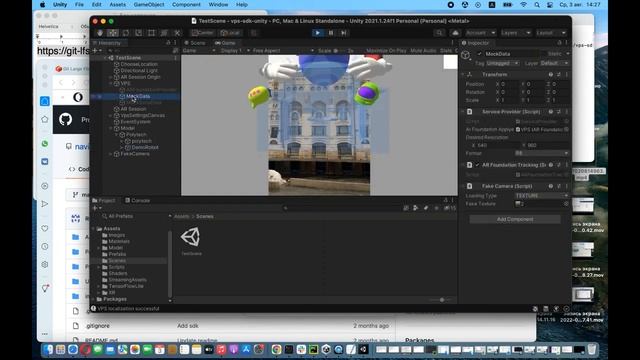The image size is (640, 360).
Task: Toggle AR Foundation Tracking component checkbox
Action: 478,165
